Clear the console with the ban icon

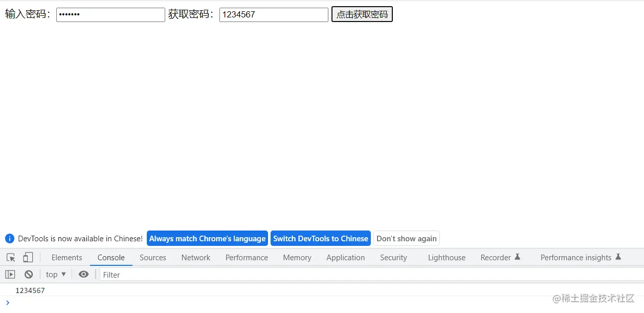pos(29,275)
